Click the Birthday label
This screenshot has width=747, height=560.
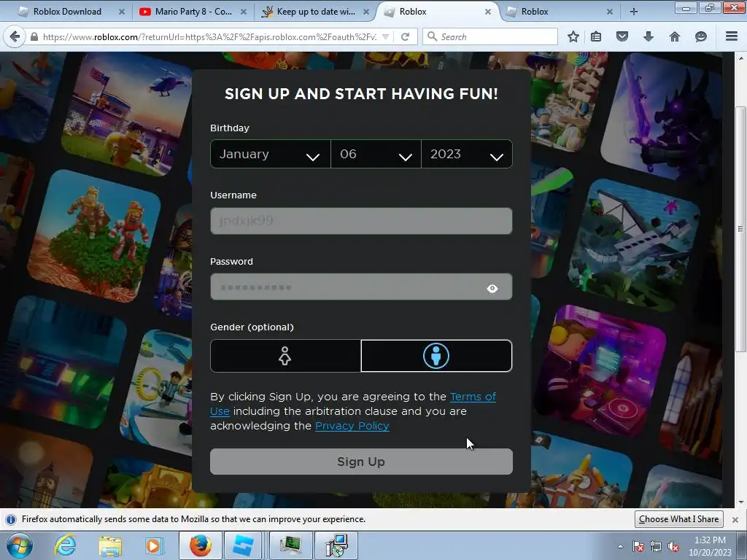pyautogui.click(x=230, y=128)
